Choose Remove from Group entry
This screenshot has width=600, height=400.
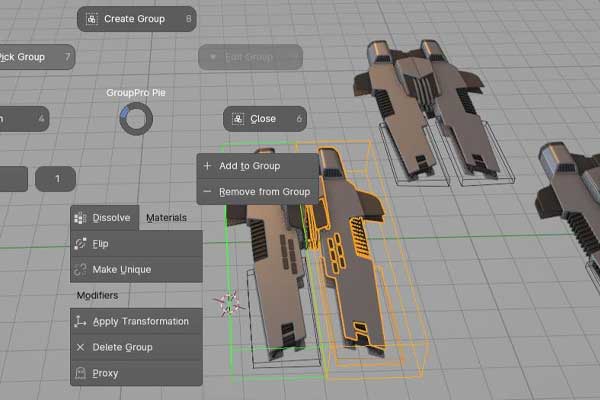click(258, 192)
